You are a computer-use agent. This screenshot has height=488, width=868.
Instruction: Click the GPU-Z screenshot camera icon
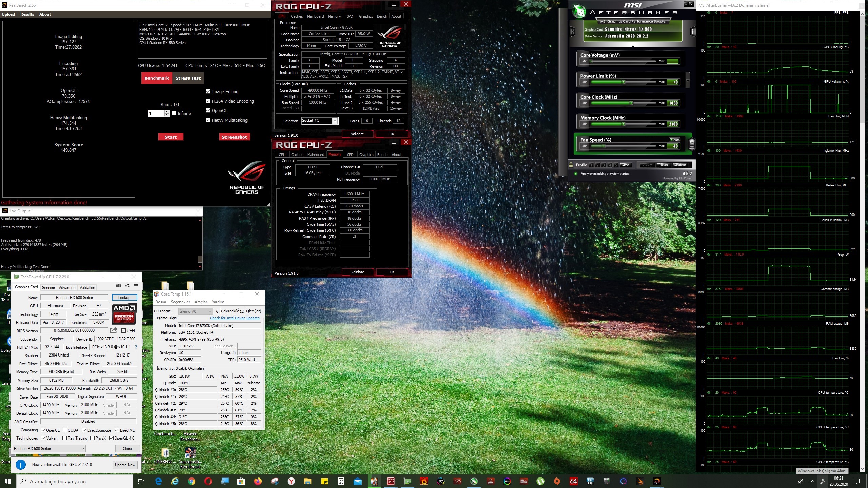pos(118,286)
